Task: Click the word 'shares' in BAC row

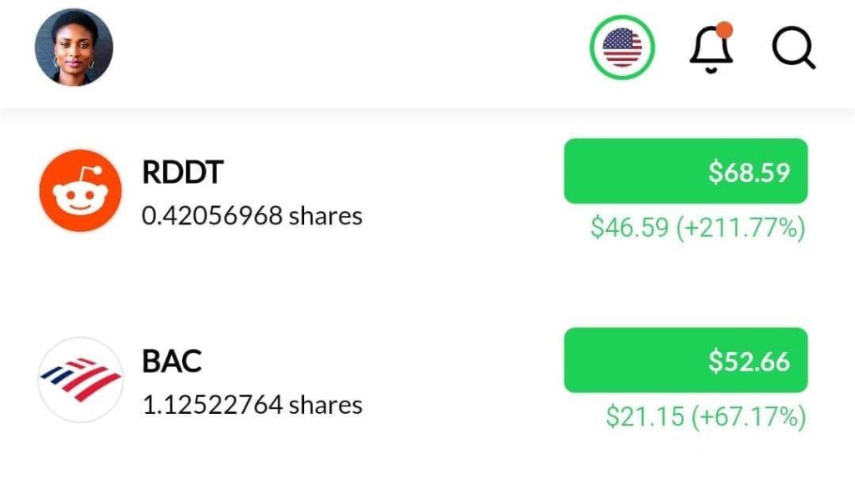Action: [x=325, y=406]
